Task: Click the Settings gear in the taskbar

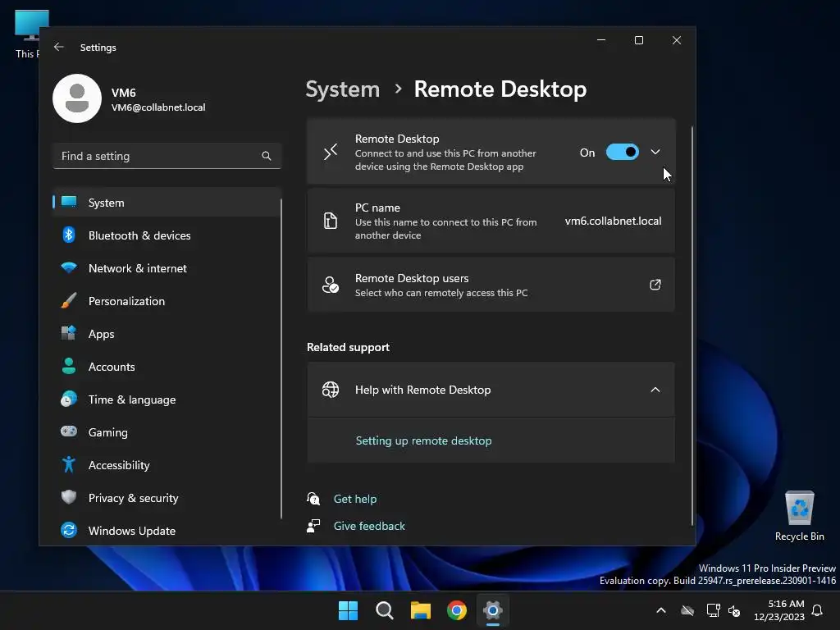Action: point(493,610)
